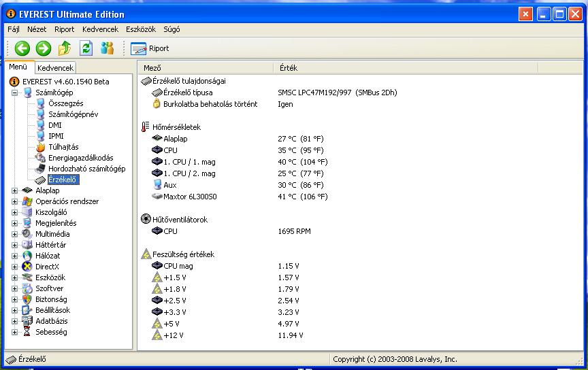Click the Alaplap motherboard icon in the tree
This screenshot has width=588, height=370.
27,190
